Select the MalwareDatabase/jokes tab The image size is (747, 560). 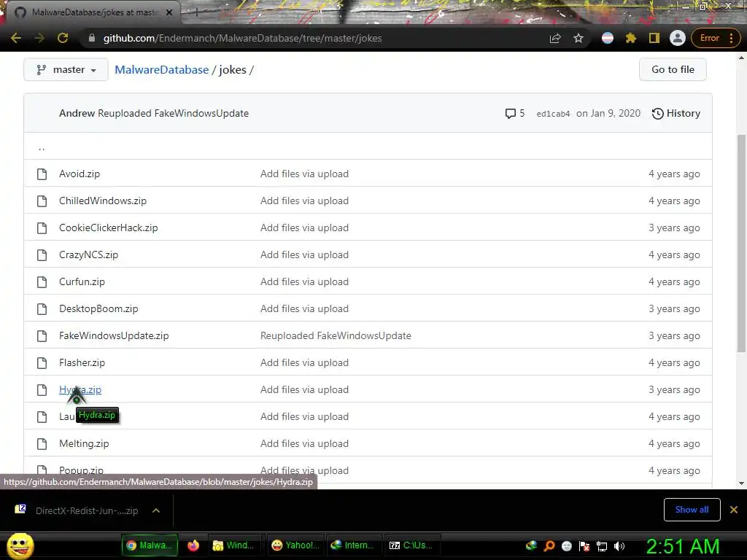(x=93, y=12)
